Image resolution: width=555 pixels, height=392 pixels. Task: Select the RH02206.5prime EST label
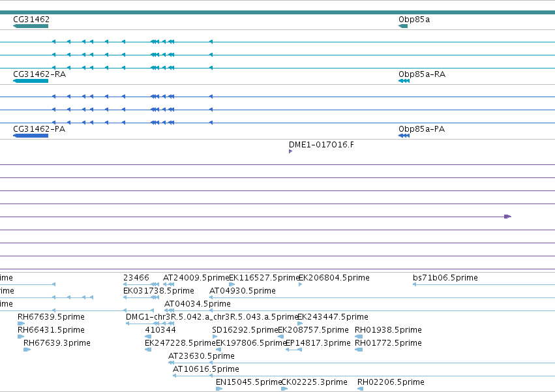(391, 382)
